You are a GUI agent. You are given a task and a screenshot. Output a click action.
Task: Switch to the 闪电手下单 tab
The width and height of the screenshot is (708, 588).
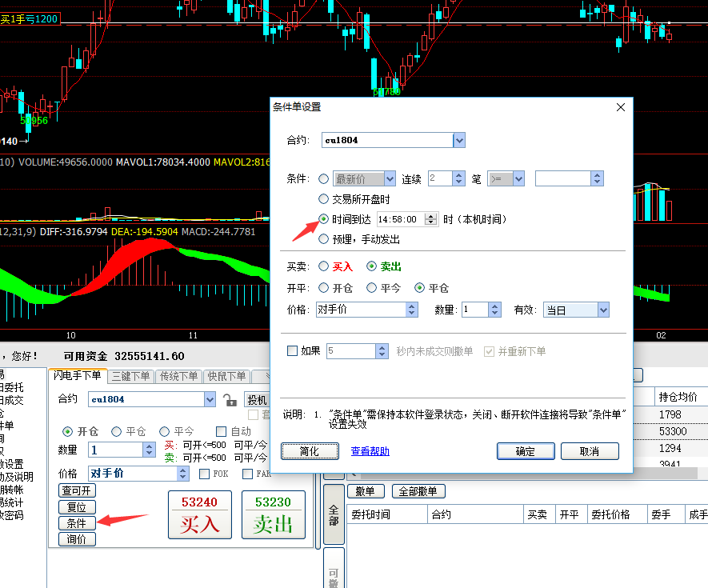click(78, 375)
